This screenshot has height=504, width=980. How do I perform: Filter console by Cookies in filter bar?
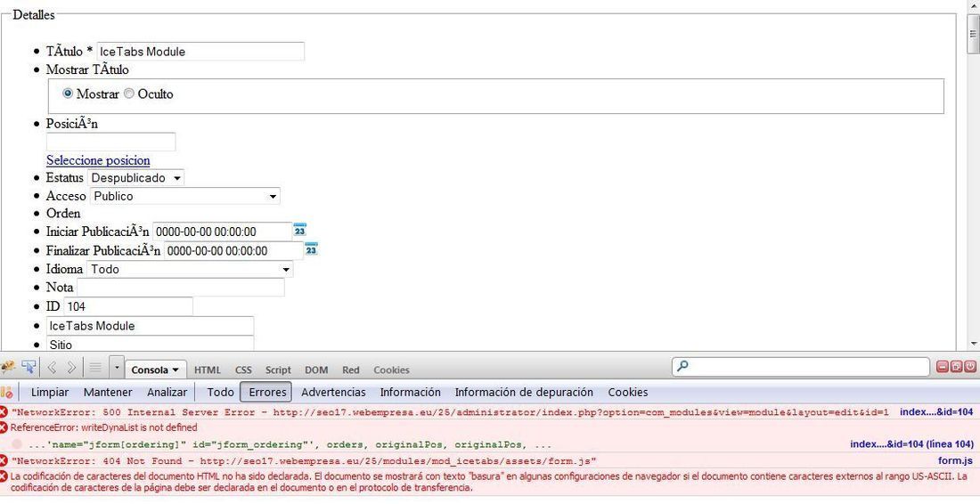(627, 392)
